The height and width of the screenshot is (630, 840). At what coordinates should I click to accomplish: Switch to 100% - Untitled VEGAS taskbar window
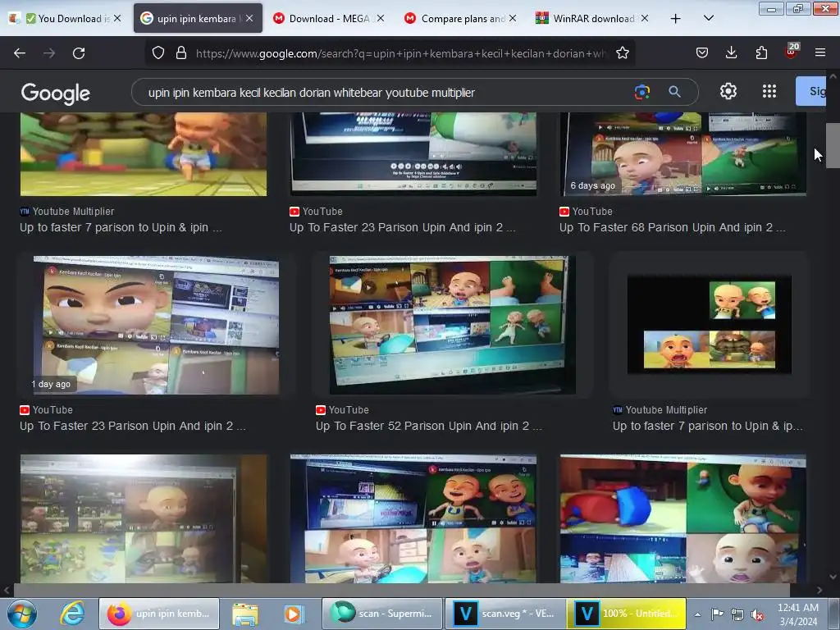626,614
